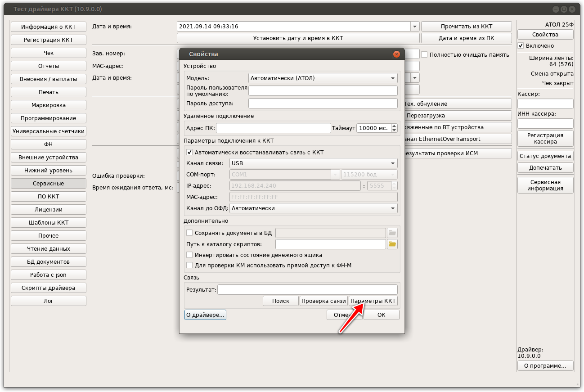
Task: Click Установить дату и время в ККТ
Action: (x=298, y=38)
